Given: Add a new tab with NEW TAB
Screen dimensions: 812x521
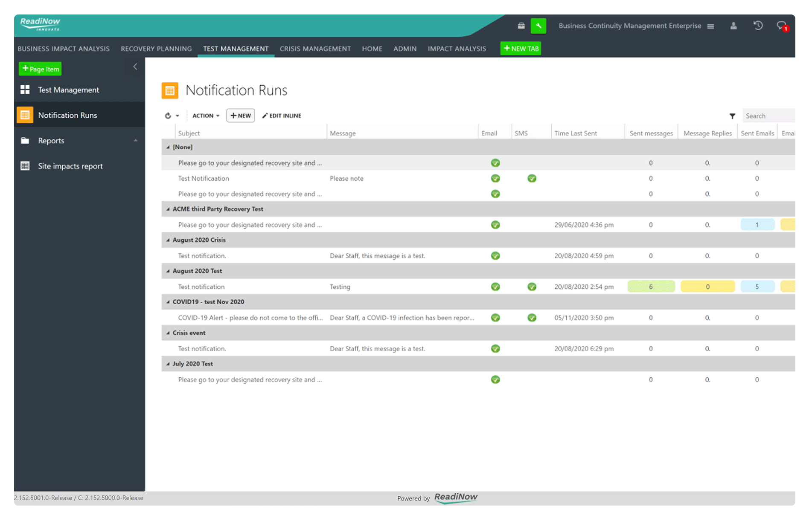Looking at the screenshot, I should click(521, 49).
